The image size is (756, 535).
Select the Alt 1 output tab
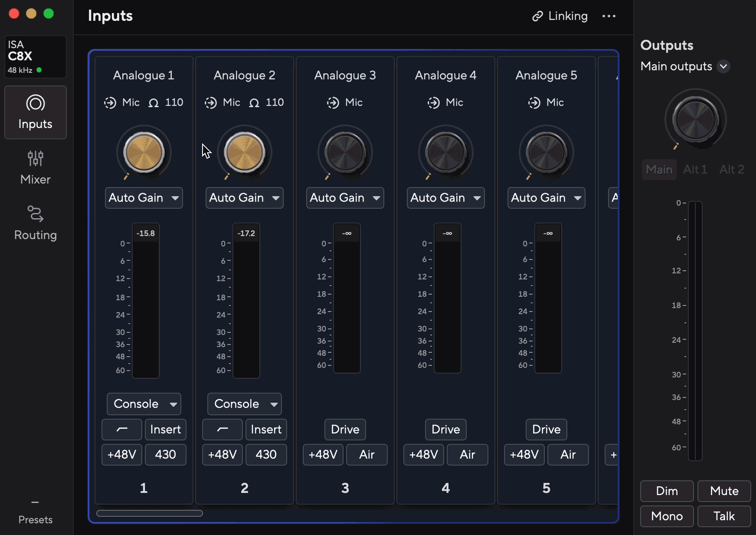695,170
